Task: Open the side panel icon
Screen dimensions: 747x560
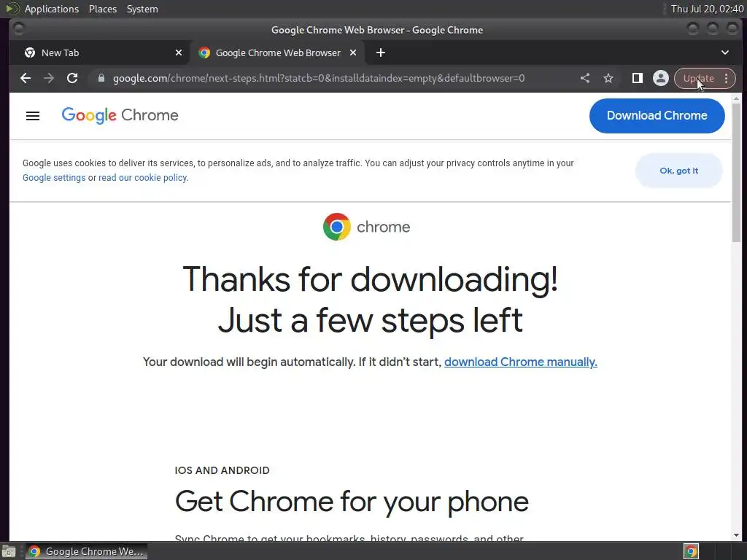Action: 637,78
